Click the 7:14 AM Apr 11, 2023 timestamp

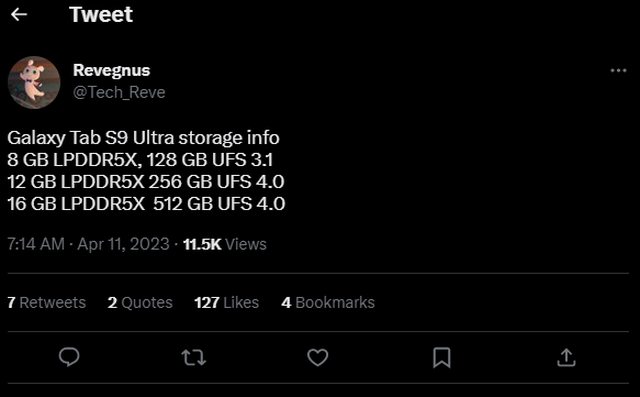[x=88, y=244]
